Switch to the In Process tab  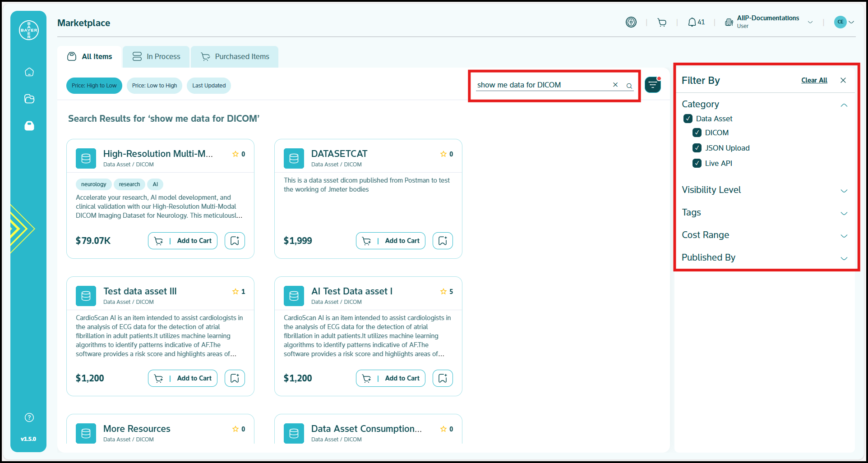pyautogui.click(x=156, y=57)
